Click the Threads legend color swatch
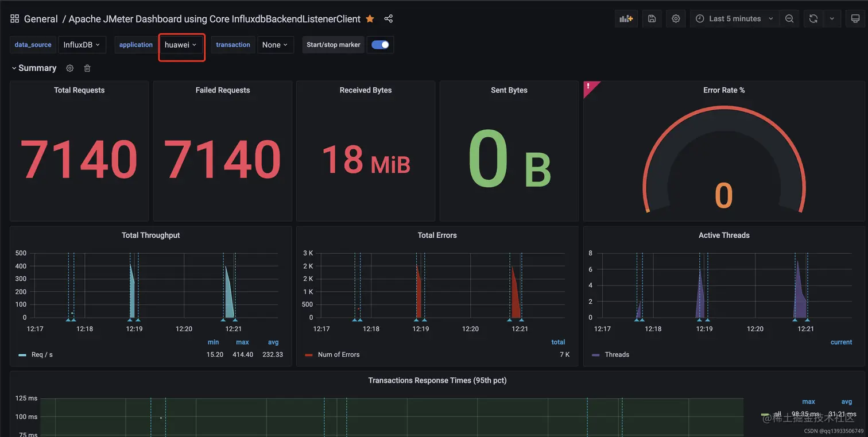Viewport: 868px width, 437px height. click(595, 355)
